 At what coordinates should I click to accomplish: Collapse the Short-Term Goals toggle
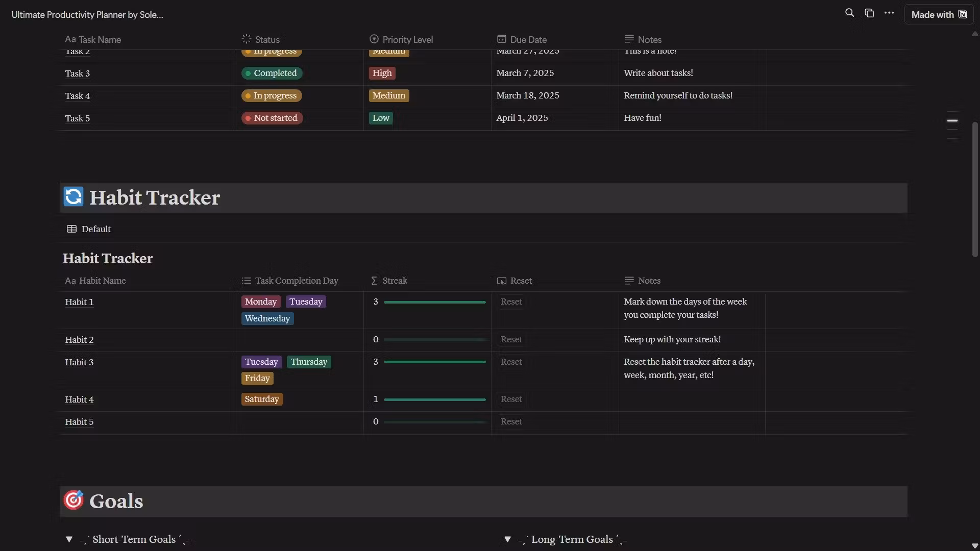(69, 539)
